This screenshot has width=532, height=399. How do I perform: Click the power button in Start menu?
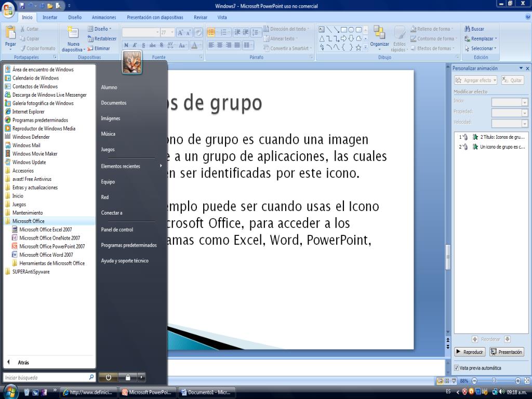(x=108, y=377)
